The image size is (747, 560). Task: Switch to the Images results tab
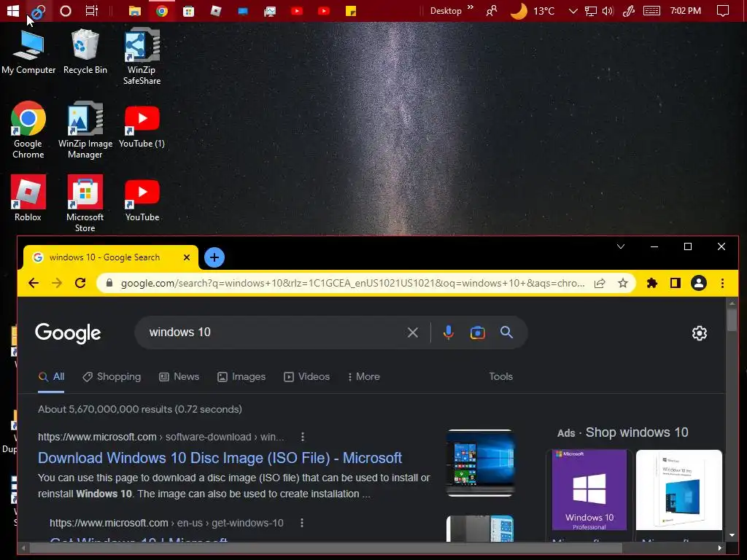pos(241,377)
